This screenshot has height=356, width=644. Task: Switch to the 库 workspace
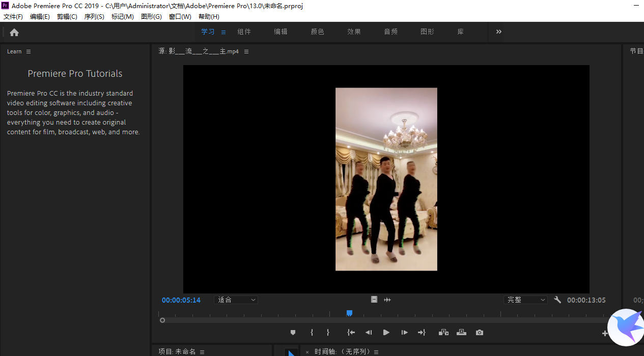pos(461,32)
